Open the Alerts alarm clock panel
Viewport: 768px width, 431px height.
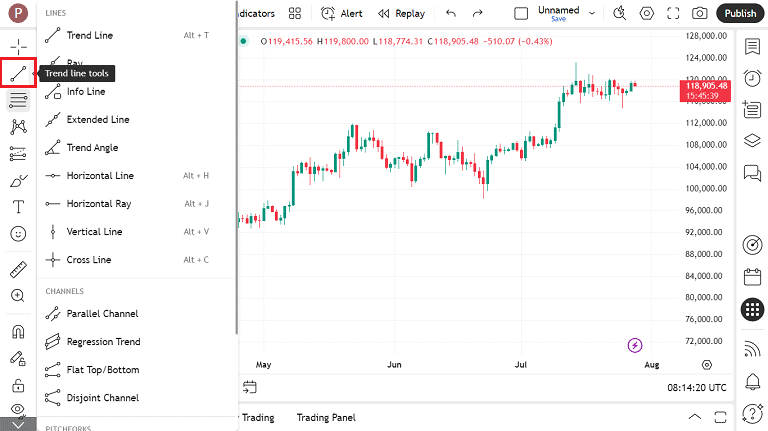coord(752,78)
